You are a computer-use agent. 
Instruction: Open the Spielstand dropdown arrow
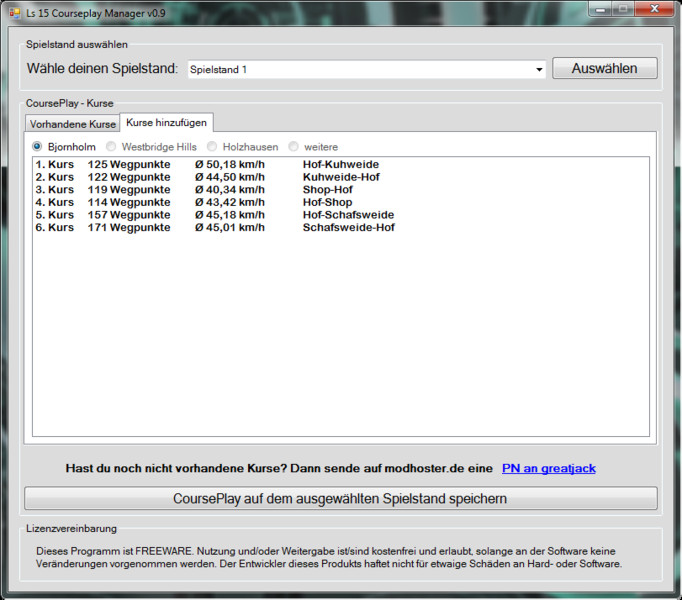pos(539,70)
